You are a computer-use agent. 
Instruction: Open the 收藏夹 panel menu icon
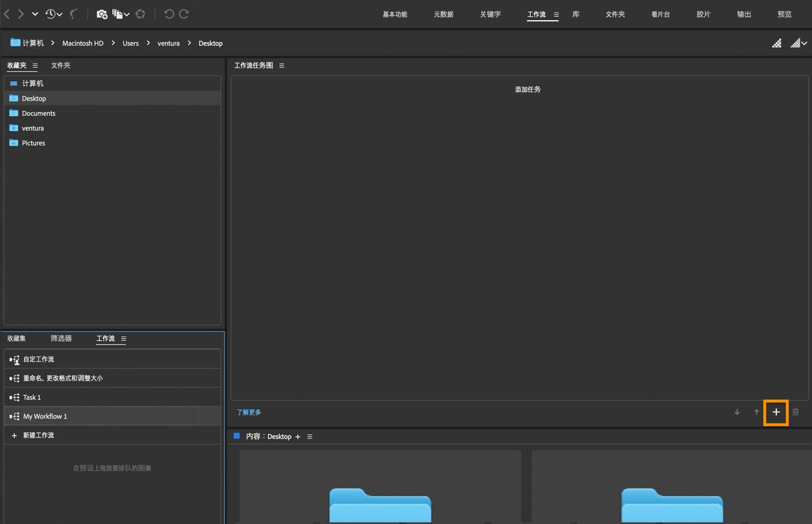click(x=35, y=66)
